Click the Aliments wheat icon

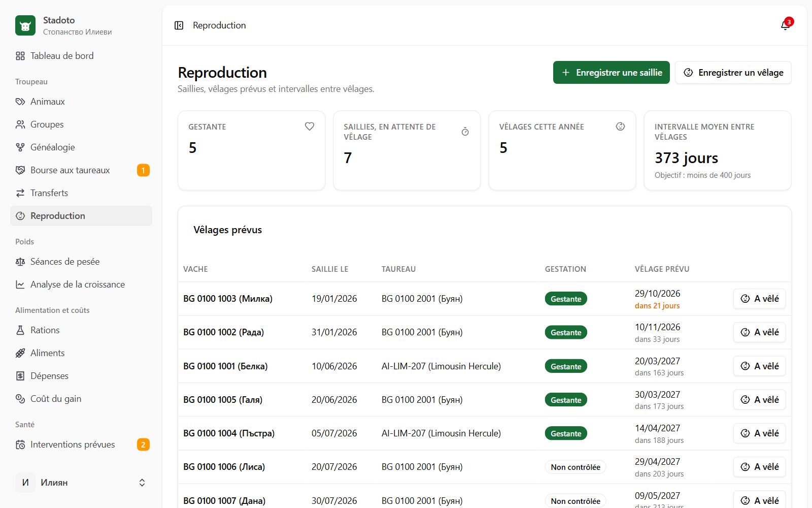coord(20,353)
